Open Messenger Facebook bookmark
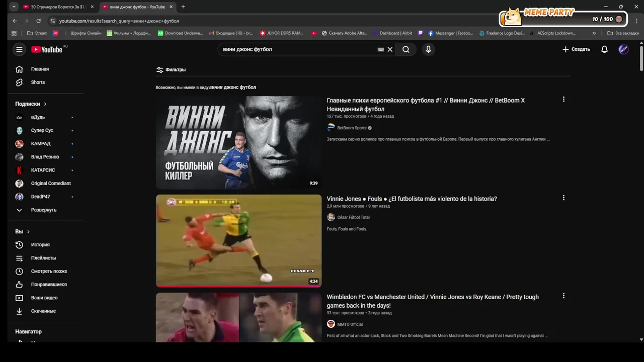This screenshot has width=644, height=362. [450, 33]
